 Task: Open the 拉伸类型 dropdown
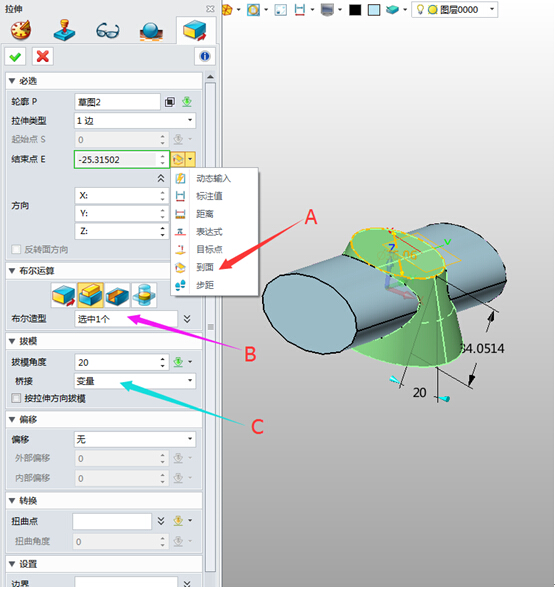(x=135, y=121)
